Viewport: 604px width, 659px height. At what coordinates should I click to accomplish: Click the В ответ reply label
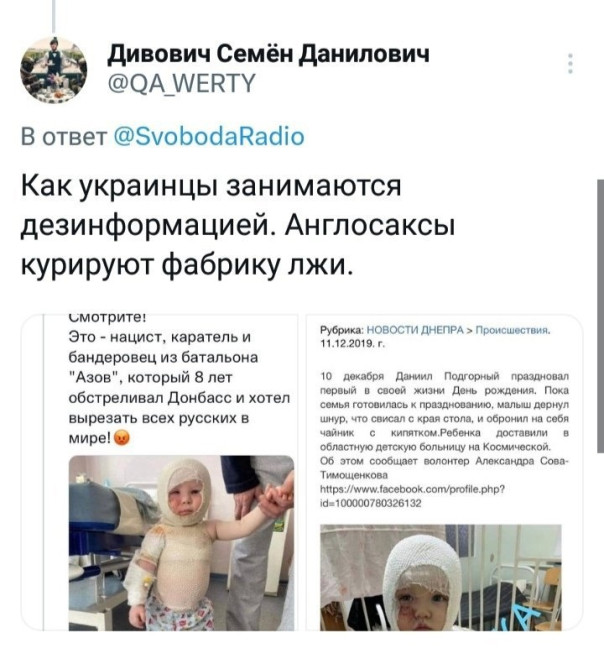point(64,137)
